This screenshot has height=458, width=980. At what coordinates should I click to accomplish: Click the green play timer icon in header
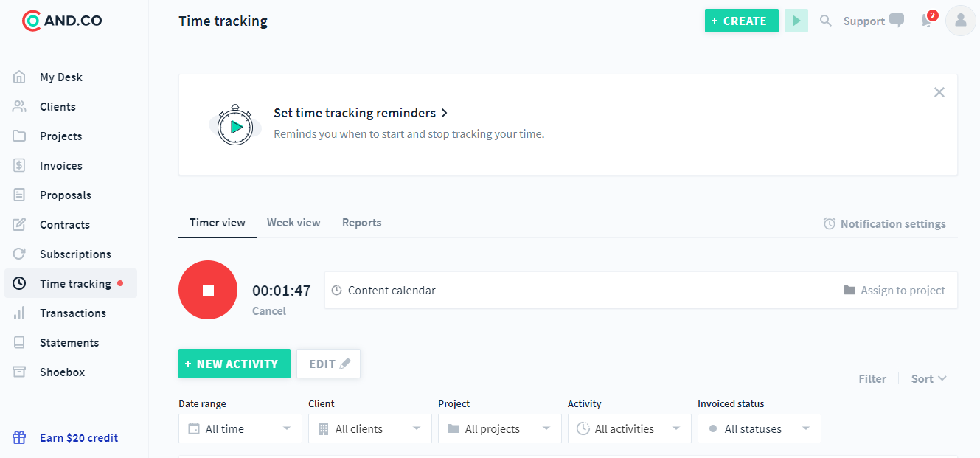(x=796, y=21)
